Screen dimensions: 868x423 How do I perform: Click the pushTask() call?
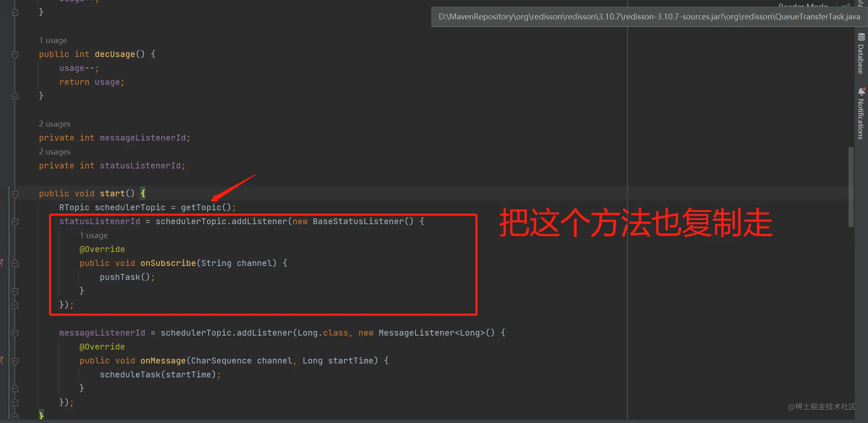pyautogui.click(x=125, y=277)
